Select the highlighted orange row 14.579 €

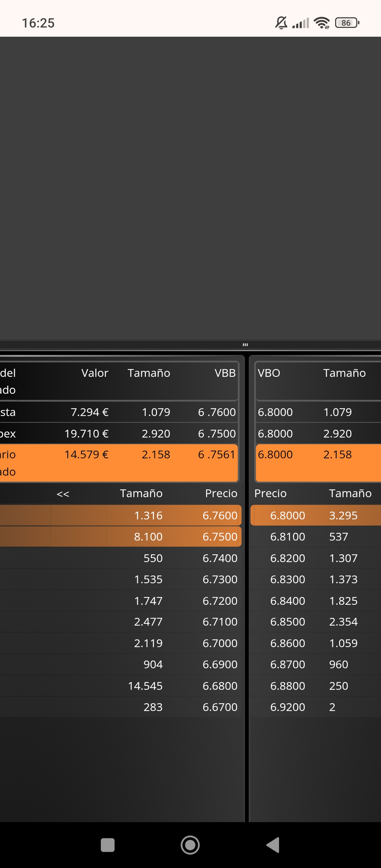pyautogui.click(x=119, y=463)
